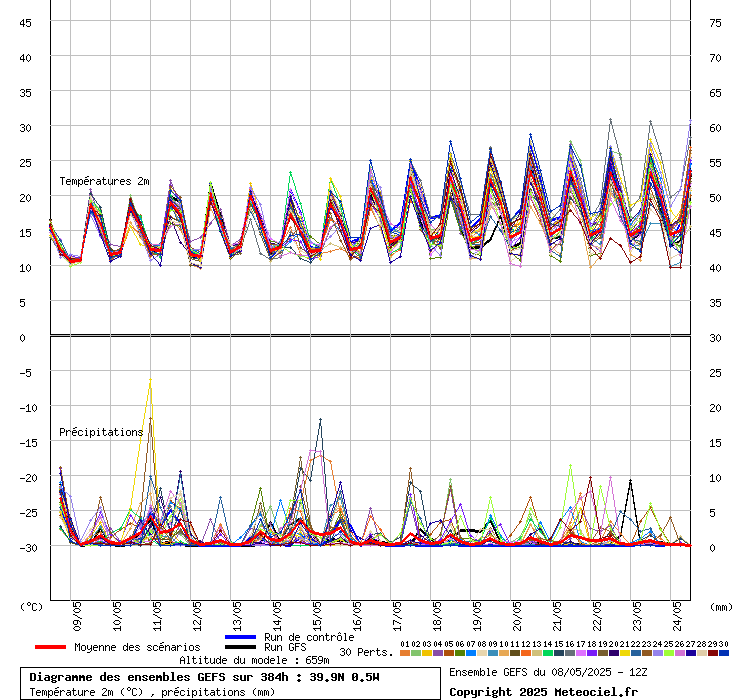Click perturbation 08 beige swatch

click(482, 653)
